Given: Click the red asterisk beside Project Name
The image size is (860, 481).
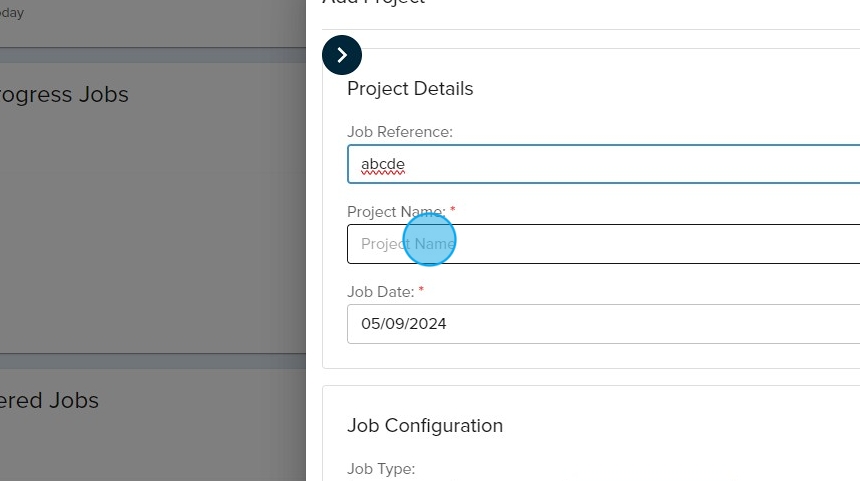Looking at the screenshot, I should (x=453, y=210).
